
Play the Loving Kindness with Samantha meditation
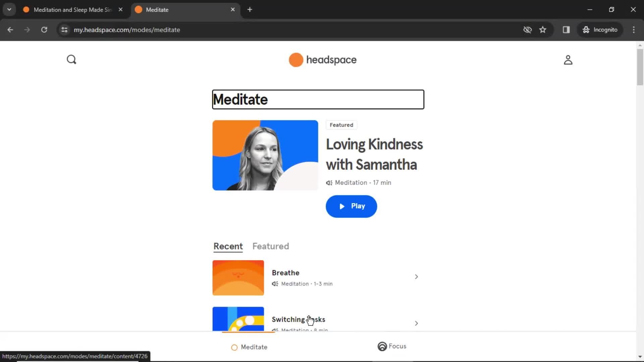pyautogui.click(x=352, y=206)
